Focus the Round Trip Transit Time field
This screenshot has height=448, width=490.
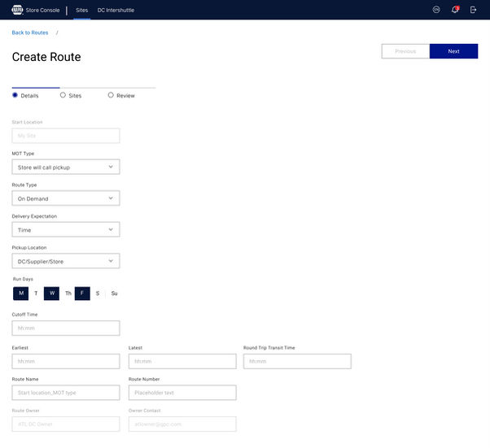[x=297, y=361]
